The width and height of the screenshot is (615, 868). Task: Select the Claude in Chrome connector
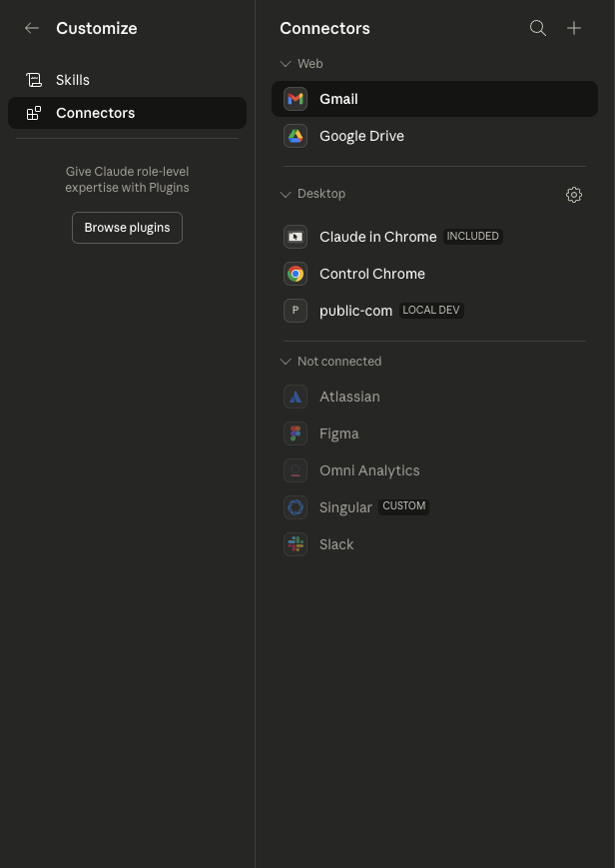point(377,237)
